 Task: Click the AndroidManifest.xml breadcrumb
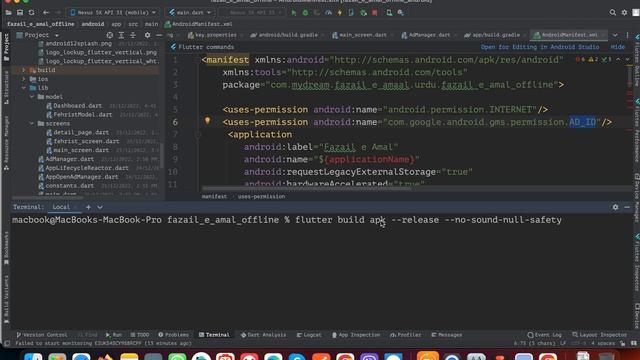point(198,24)
